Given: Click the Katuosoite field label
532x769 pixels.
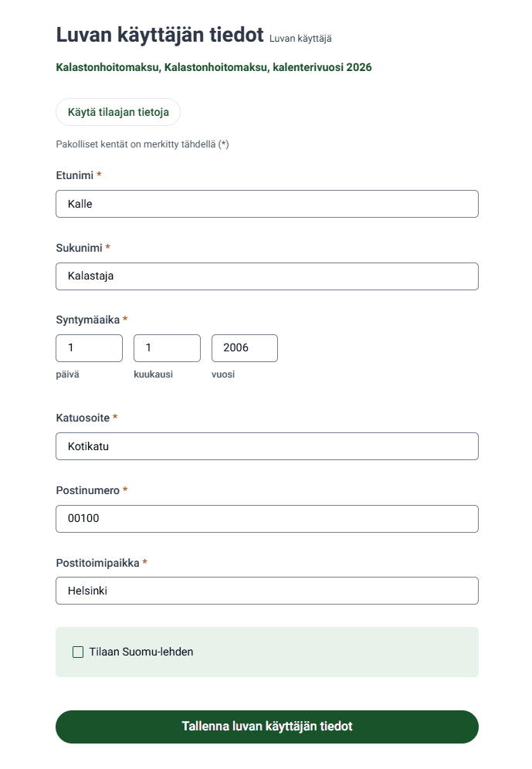Looking at the screenshot, I should (x=83, y=418).
